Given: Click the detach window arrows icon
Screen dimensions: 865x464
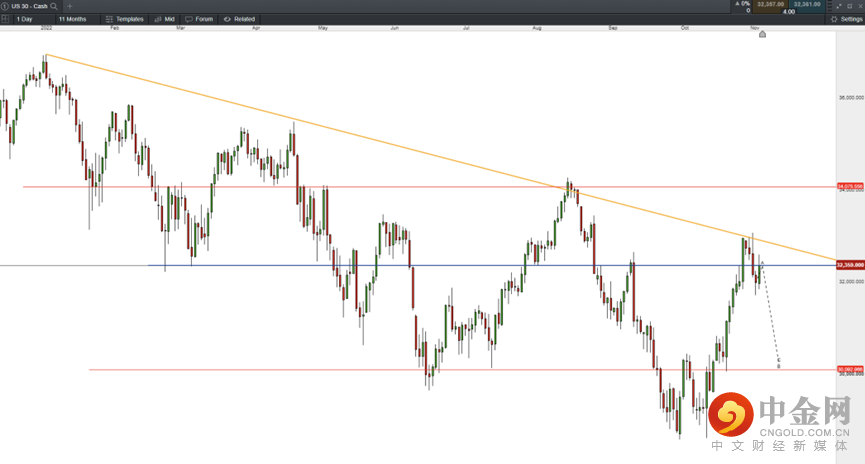Looking at the screenshot, I should (840, 6).
